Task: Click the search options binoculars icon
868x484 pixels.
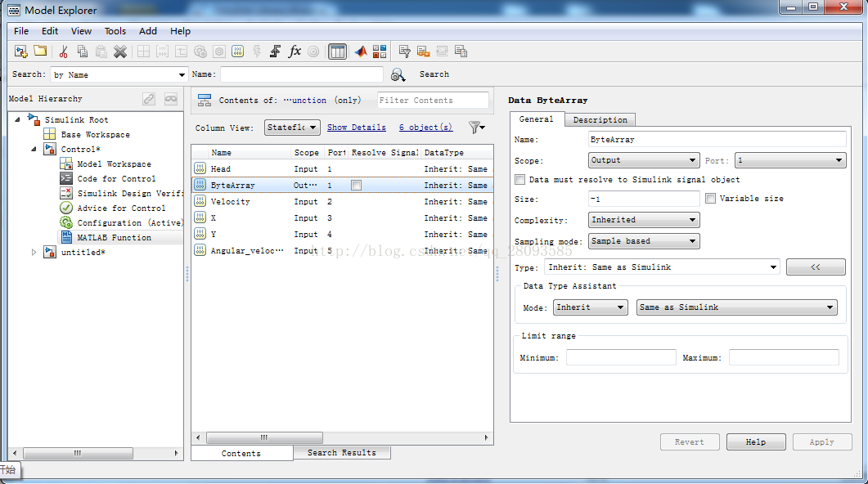Action: point(398,74)
